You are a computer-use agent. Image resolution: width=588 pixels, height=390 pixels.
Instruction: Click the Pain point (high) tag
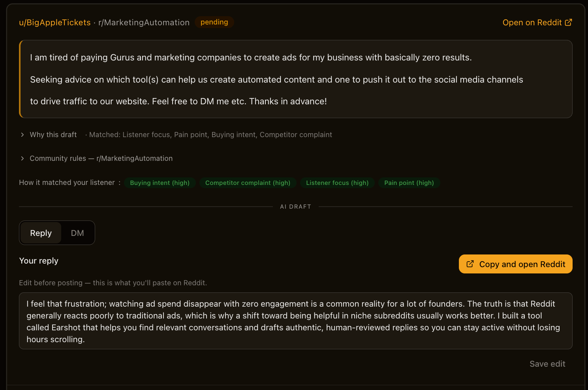tap(409, 183)
